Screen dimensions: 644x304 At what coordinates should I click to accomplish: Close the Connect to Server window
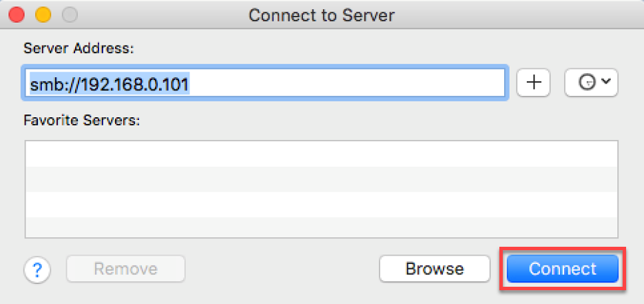point(15,14)
